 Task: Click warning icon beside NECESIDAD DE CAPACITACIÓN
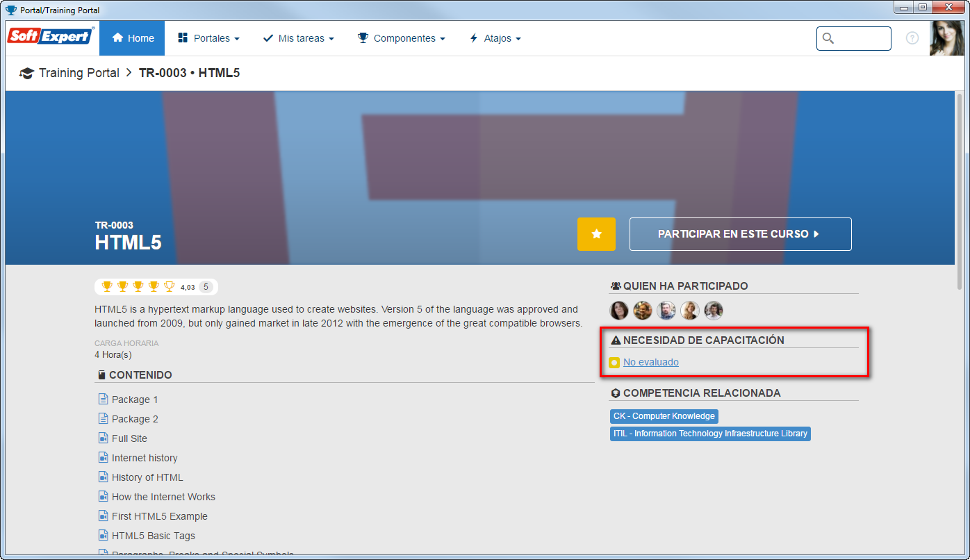(x=615, y=340)
